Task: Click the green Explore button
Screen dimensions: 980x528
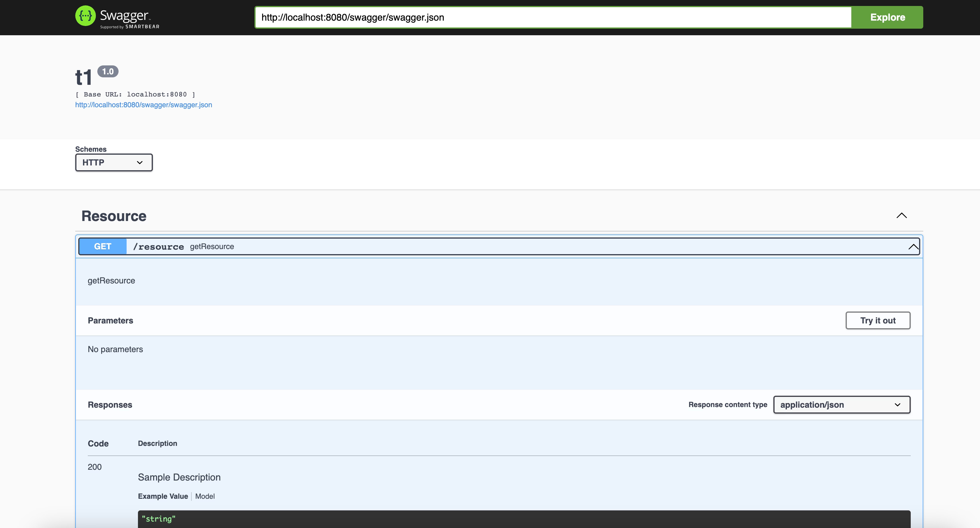Action: [x=887, y=17]
